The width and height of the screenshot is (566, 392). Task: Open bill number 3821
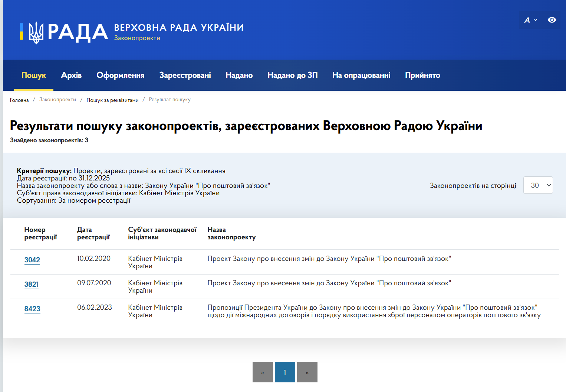[32, 284]
